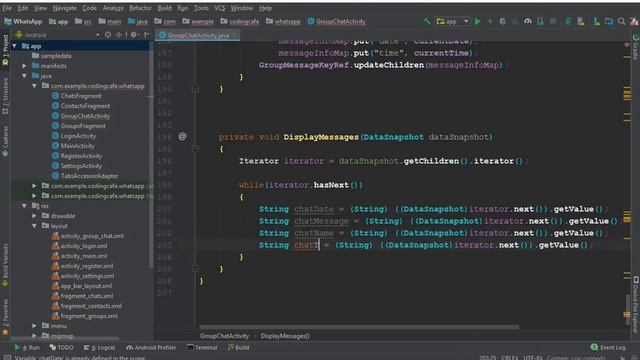The image size is (640, 360).
Task: Open the Logcat tool window
Action: (x=99, y=347)
